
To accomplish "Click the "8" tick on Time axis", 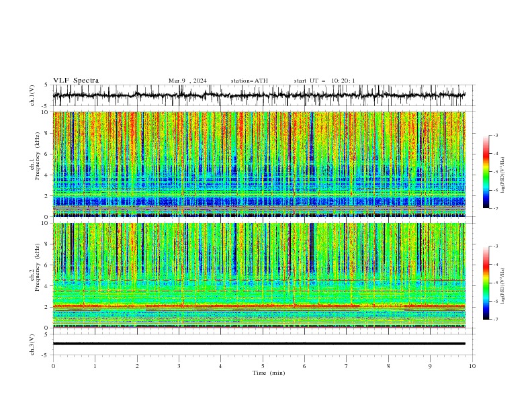I will click(x=388, y=366).
